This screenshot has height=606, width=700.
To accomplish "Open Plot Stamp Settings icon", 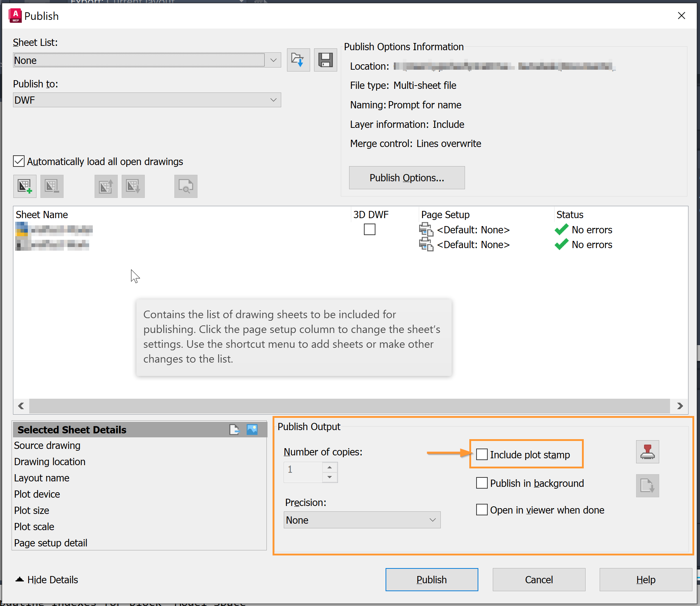I will 647,452.
